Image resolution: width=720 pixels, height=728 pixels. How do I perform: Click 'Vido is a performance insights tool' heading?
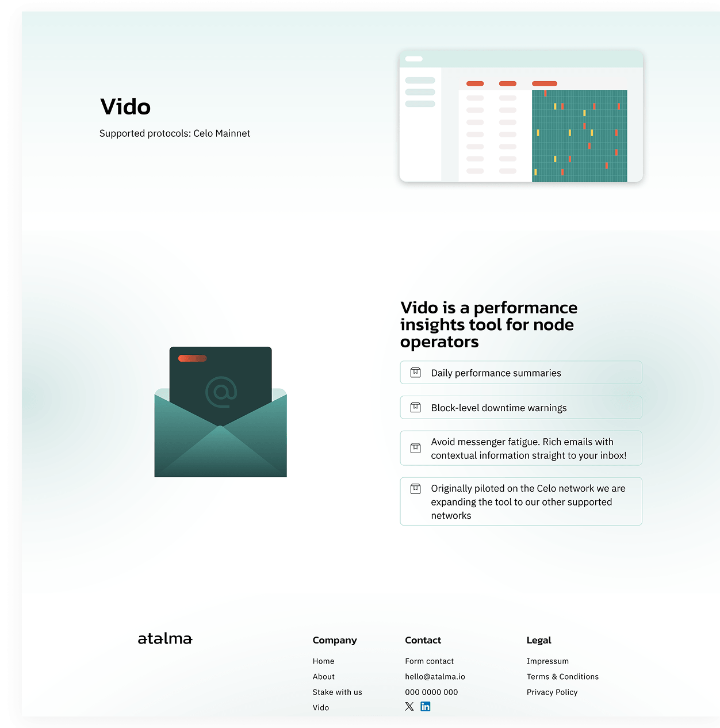click(489, 324)
